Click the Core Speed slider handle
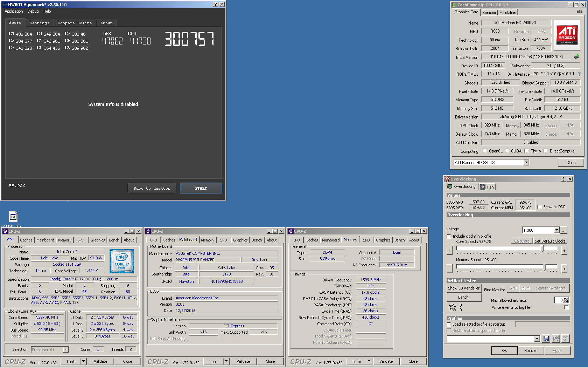The width and height of the screenshot is (588, 368). pyautogui.click(x=543, y=249)
